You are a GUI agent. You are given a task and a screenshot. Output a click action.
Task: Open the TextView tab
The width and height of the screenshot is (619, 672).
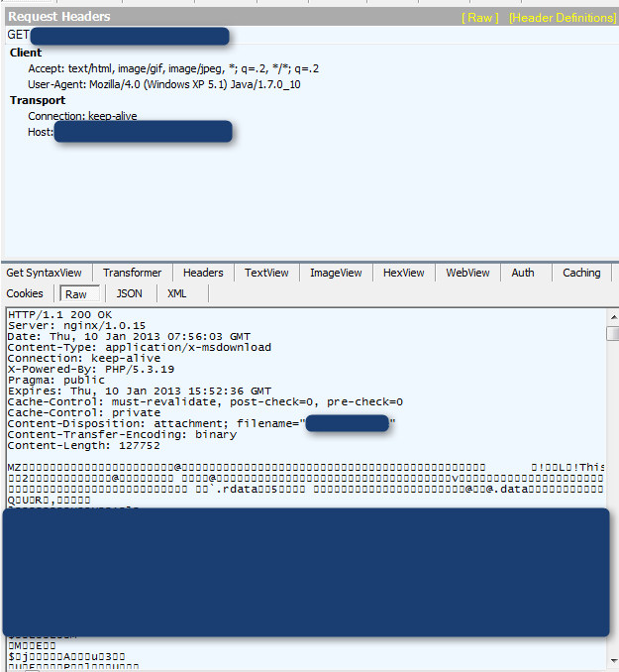tap(266, 273)
